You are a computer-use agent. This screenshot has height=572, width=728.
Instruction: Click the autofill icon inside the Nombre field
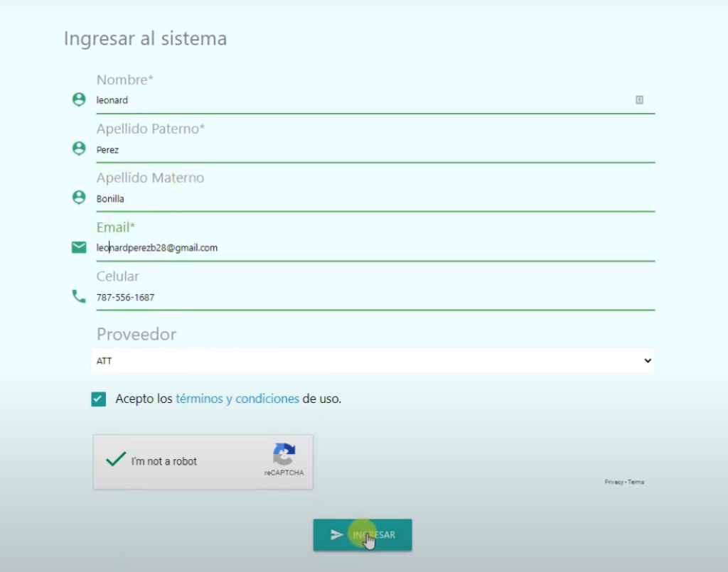(639, 100)
